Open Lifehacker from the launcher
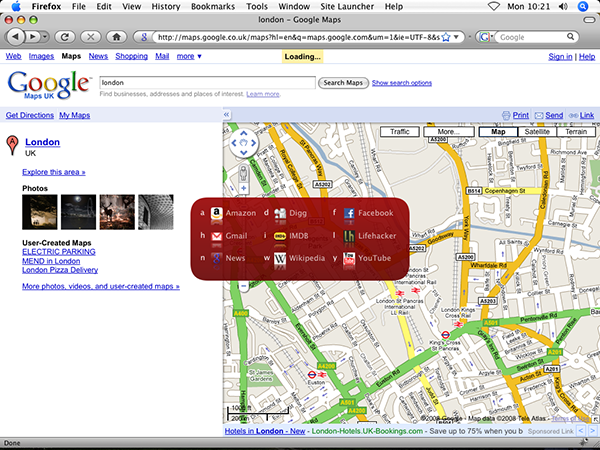Image resolution: width=600 pixels, height=450 pixels. point(370,236)
